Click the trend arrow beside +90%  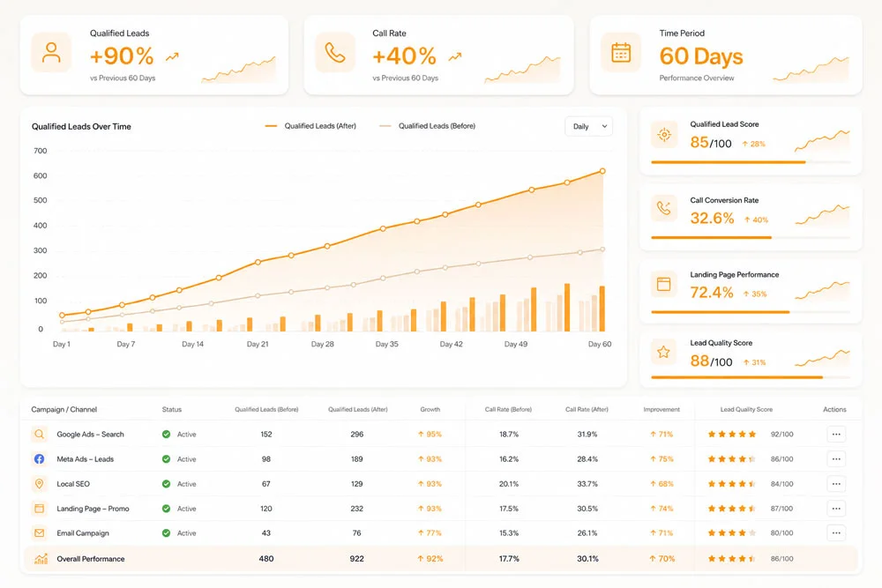[172, 56]
